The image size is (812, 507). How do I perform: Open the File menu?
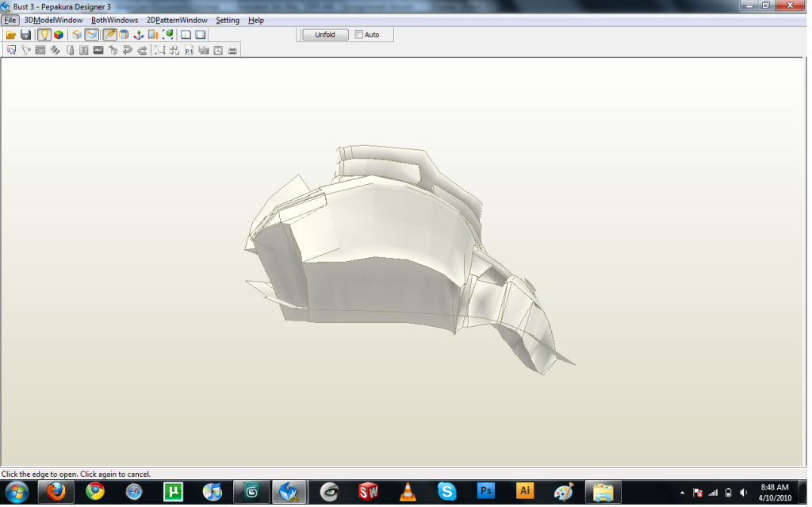pyautogui.click(x=10, y=20)
